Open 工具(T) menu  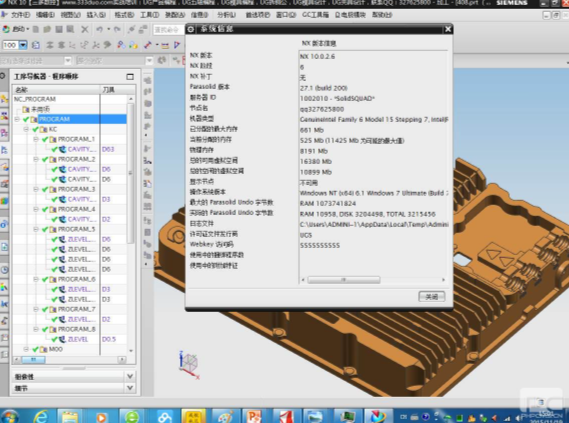click(150, 15)
